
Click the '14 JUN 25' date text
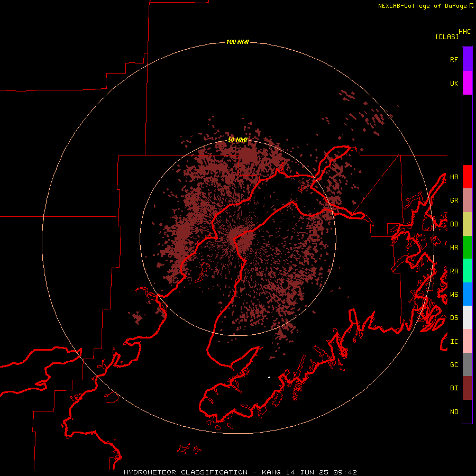307,472
